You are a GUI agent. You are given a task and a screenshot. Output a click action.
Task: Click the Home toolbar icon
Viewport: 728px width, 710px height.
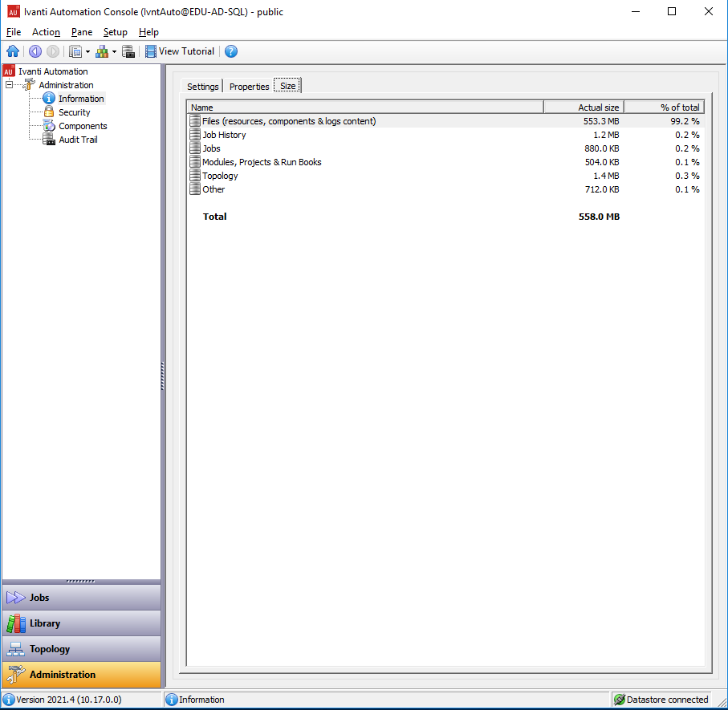coord(13,51)
